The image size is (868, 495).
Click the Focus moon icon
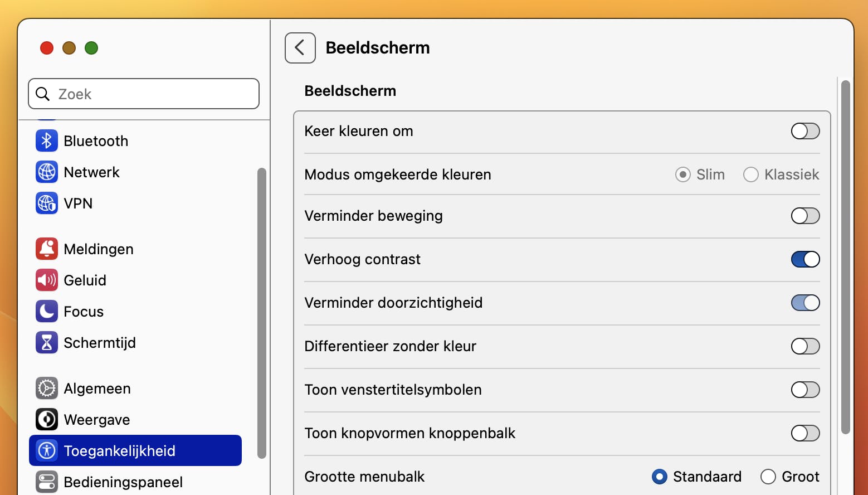47,312
